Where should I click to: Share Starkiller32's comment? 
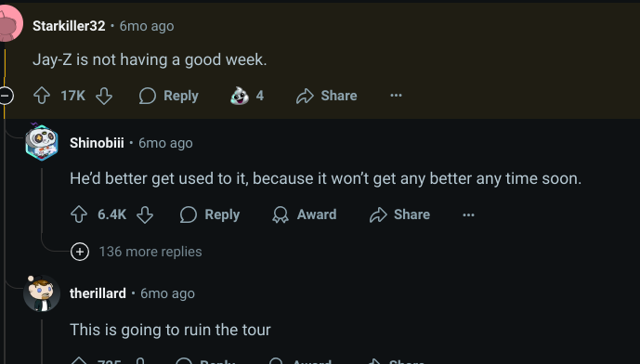(327, 96)
